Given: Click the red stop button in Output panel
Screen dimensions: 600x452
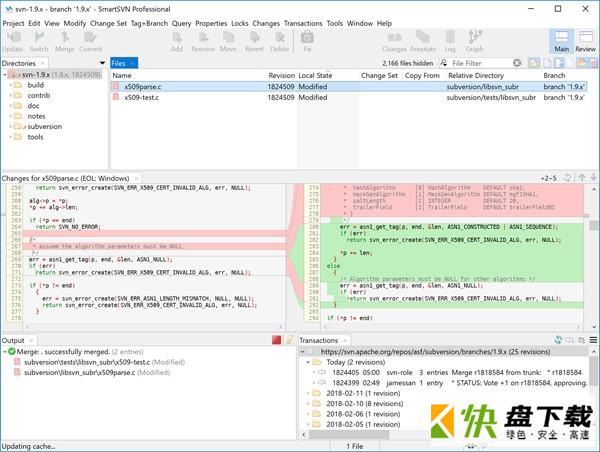Looking at the screenshot, I should point(276,340).
